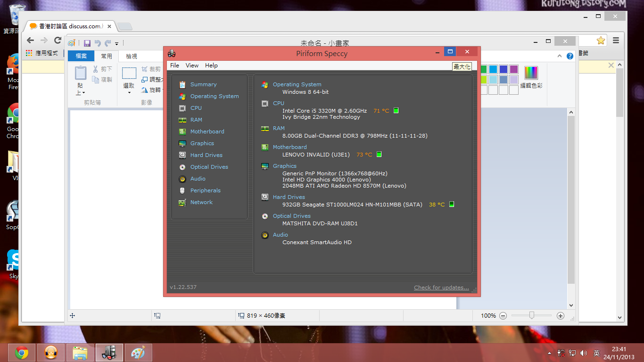Click the Speccy icon in the taskbar
Image resolution: width=644 pixels, height=362 pixels.
pyautogui.click(x=109, y=353)
